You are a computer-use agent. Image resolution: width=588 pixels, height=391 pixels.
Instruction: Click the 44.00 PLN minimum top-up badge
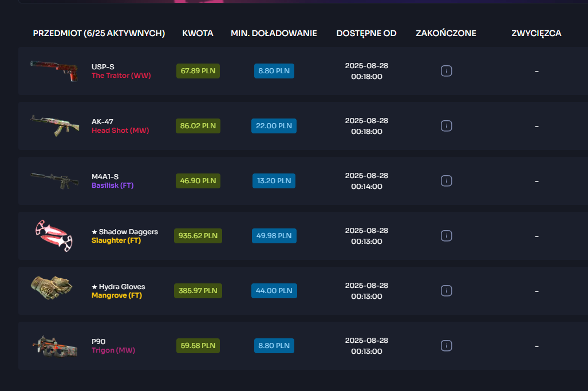coord(274,291)
